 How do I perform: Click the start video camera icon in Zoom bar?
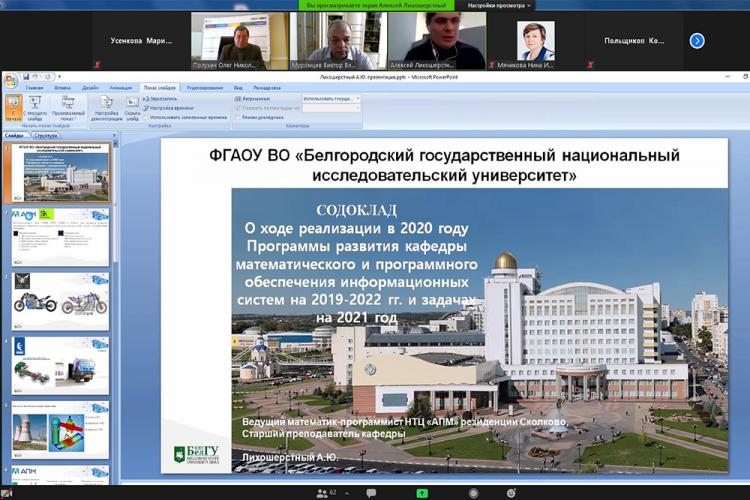point(6,493)
